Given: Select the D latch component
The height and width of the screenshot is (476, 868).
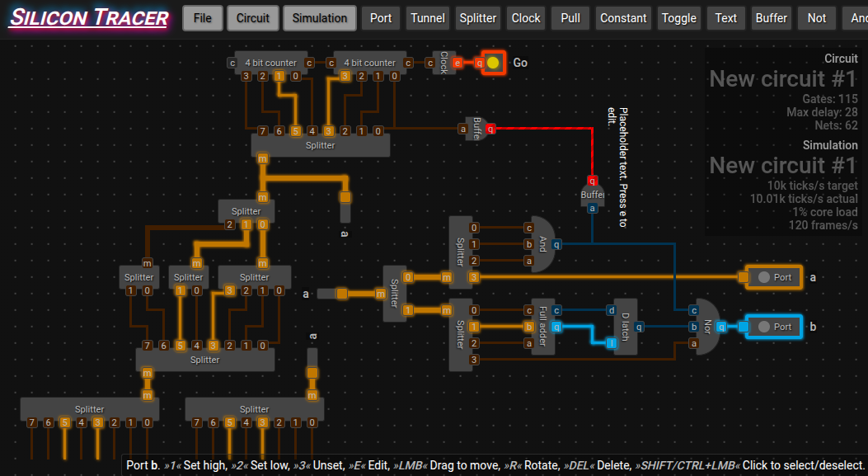Looking at the screenshot, I should point(625,327).
